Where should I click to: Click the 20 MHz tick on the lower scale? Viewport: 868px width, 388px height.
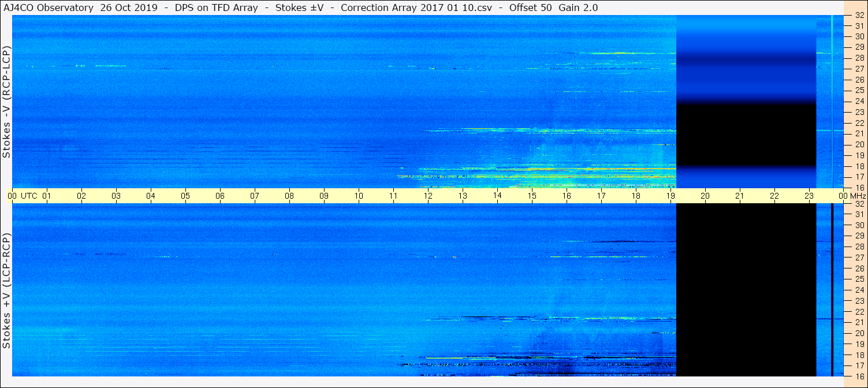point(859,333)
